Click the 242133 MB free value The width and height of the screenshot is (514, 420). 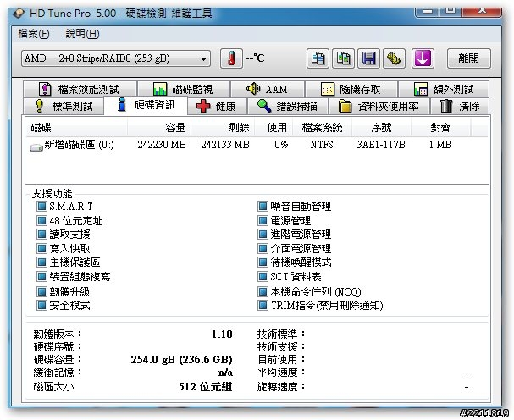(x=225, y=145)
